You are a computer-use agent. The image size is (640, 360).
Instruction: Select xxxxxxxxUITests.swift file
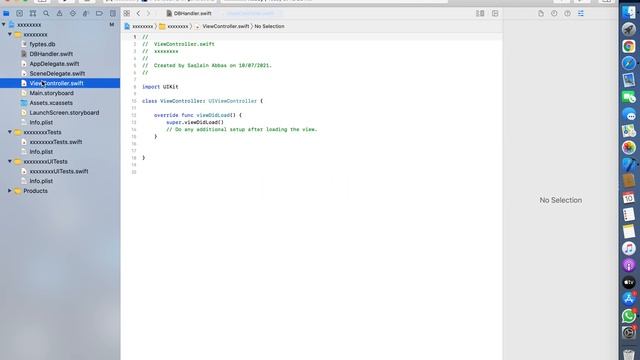59,171
